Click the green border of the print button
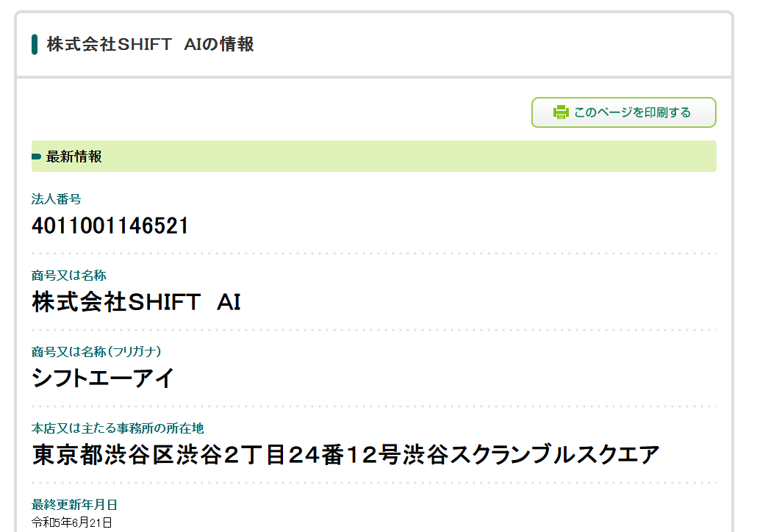 (623, 99)
